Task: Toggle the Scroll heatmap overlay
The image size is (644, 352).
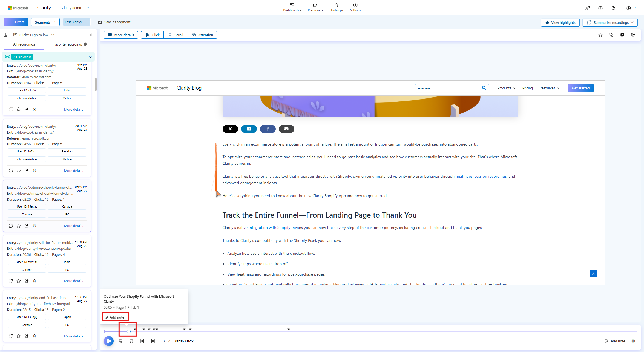Action: (x=176, y=35)
